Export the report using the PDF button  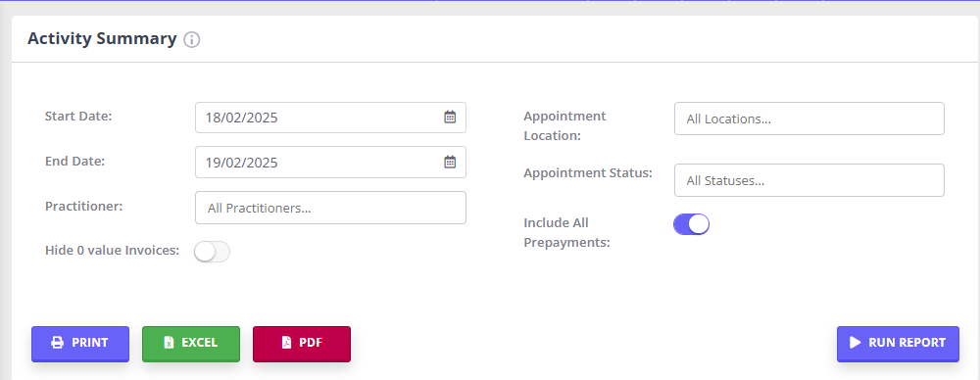point(302,344)
